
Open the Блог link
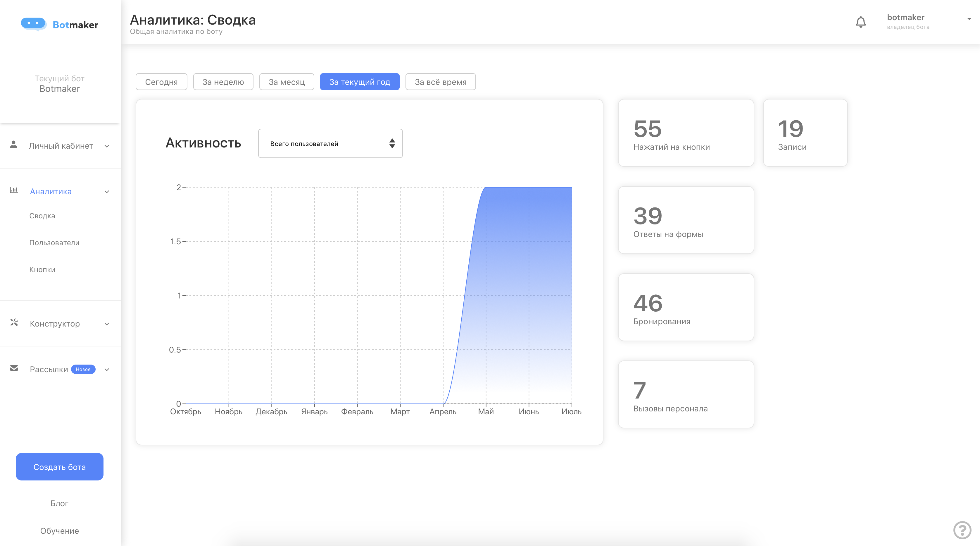(x=59, y=503)
